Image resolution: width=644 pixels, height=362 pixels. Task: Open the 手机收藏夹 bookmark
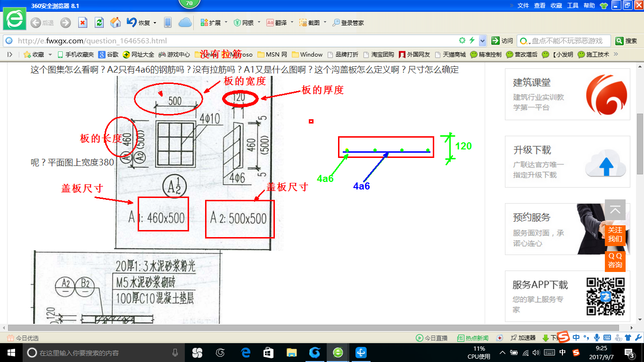click(75, 55)
